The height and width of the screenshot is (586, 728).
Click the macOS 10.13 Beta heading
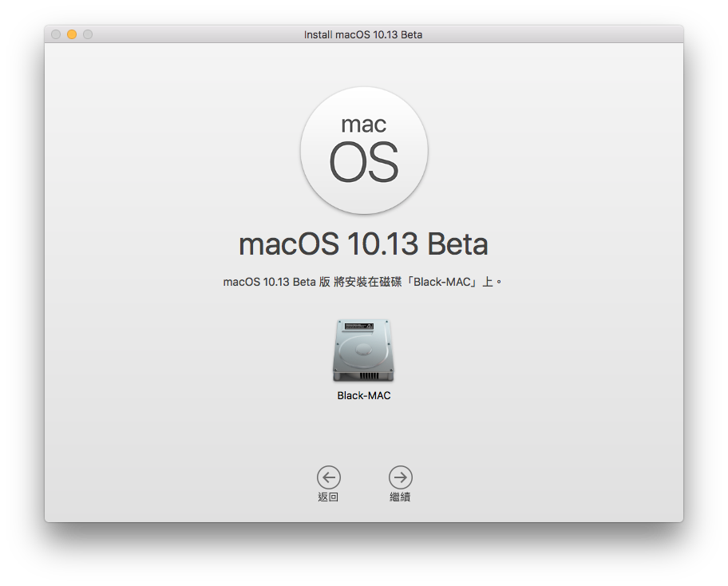[363, 244]
